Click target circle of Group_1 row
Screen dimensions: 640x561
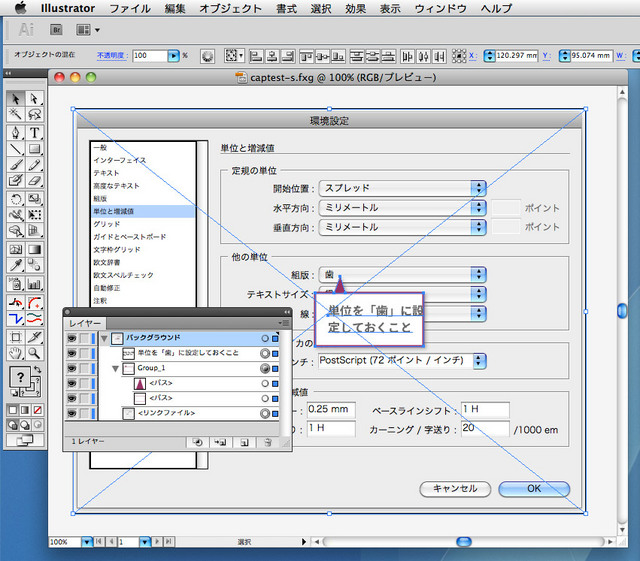click(265, 369)
